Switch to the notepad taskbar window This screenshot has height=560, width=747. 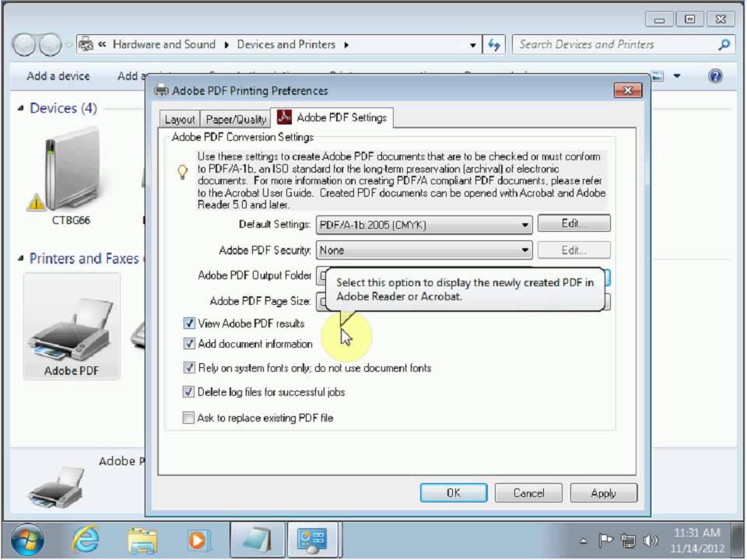coord(258,540)
